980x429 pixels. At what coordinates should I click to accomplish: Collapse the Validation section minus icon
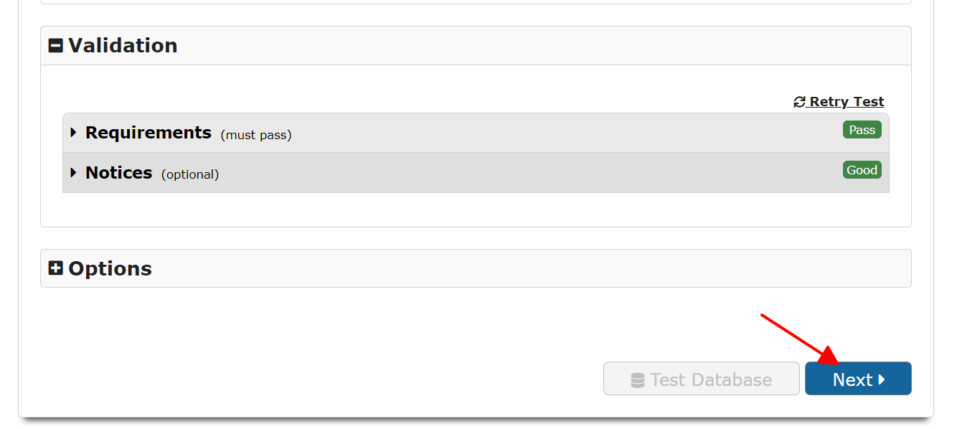(55, 46)
